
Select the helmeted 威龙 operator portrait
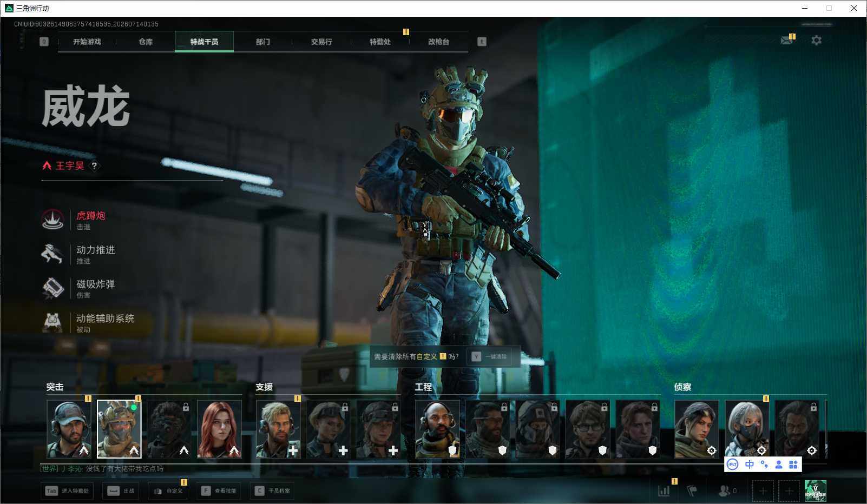[x=119, y=429]
